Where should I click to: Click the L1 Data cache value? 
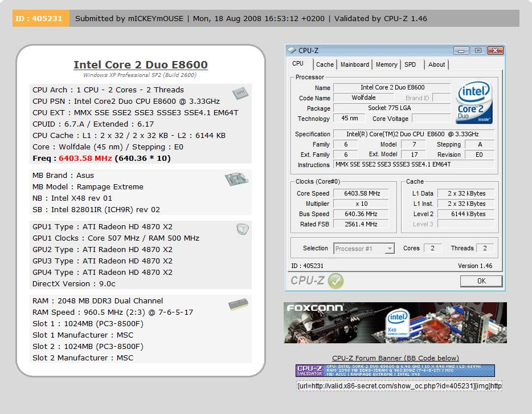point(466,193)
